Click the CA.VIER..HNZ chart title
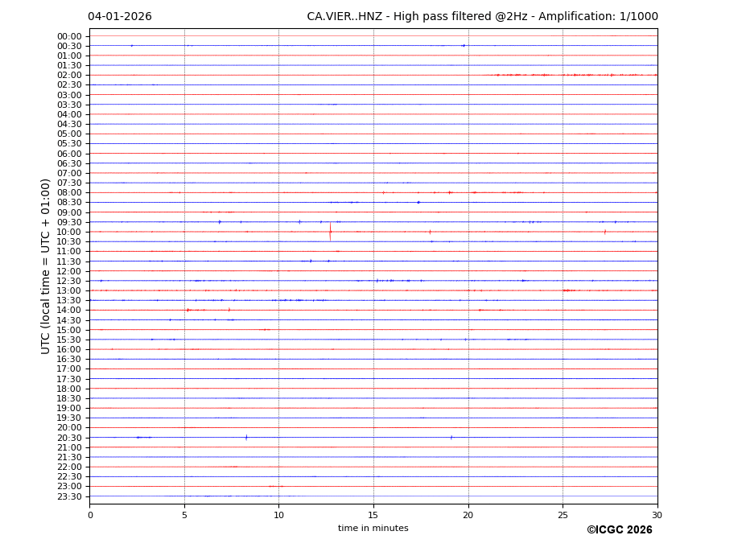The height and width of the screenshot is (560, 746). click(x=482, y=17)
